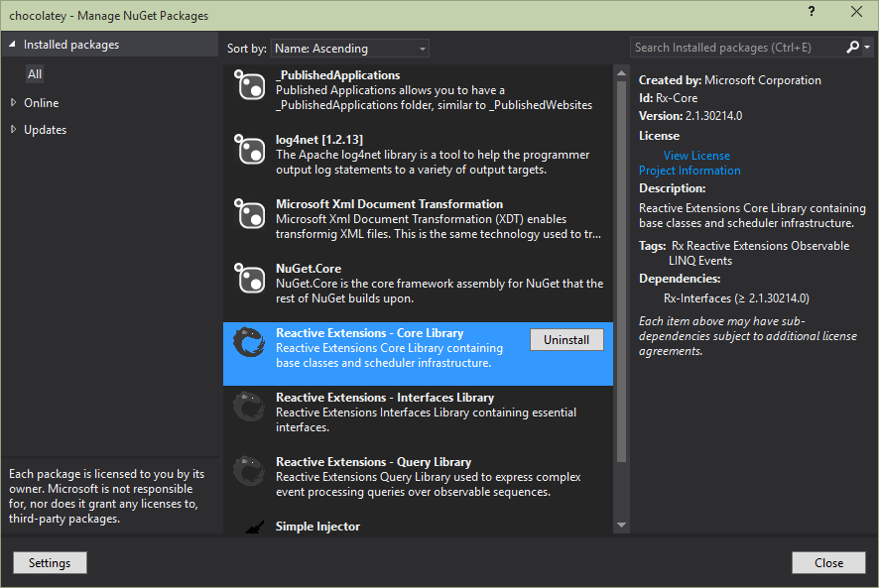This screenshot has height=588, width=879.
Task: Click the Id: Rx-Core text
Action: click(x=669, y=98)
